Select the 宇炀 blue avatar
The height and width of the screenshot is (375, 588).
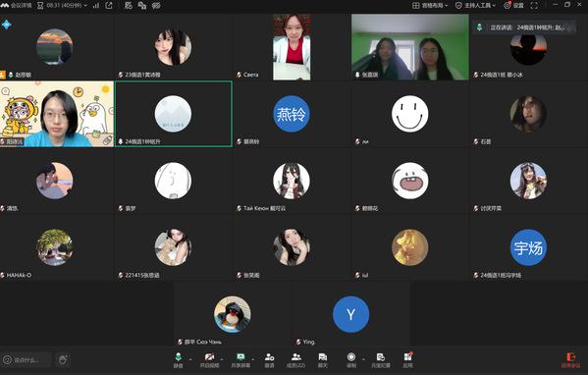point(528,247)
